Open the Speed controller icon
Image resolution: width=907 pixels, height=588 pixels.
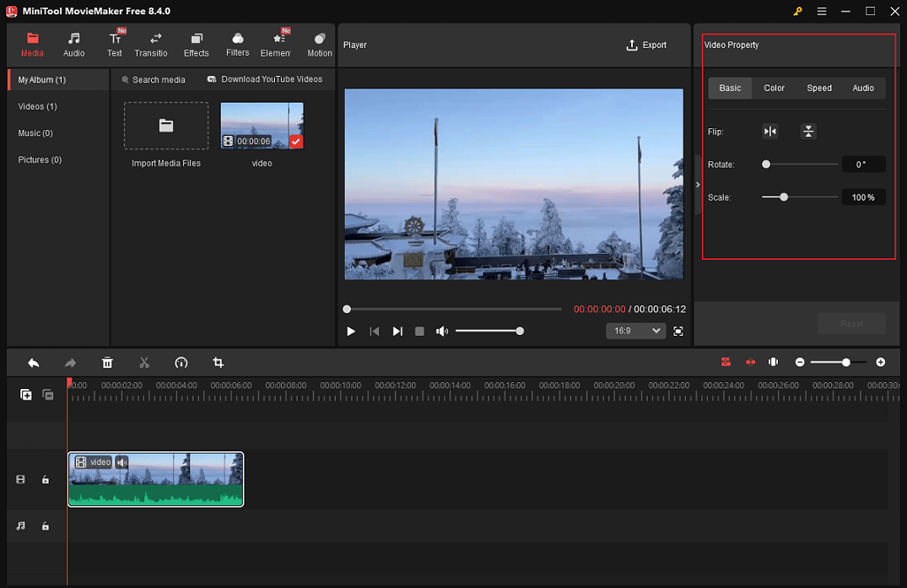[181, 362]
